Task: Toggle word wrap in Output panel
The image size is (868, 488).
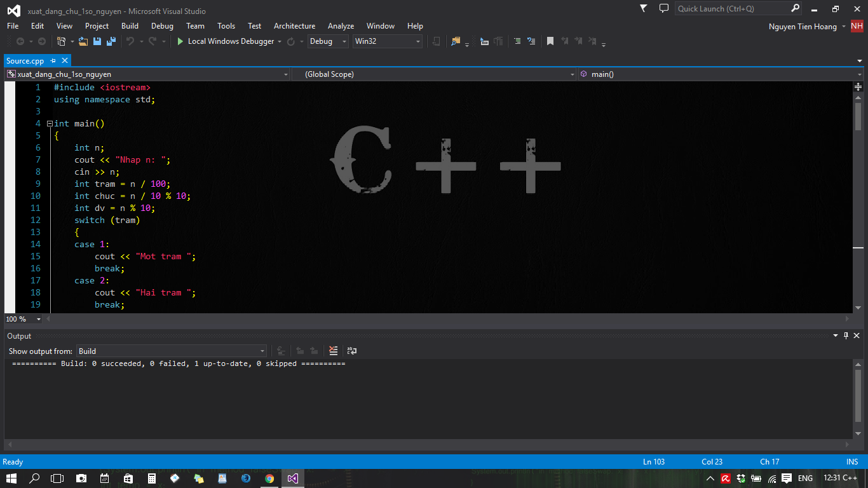Action: tap(352, 351)
